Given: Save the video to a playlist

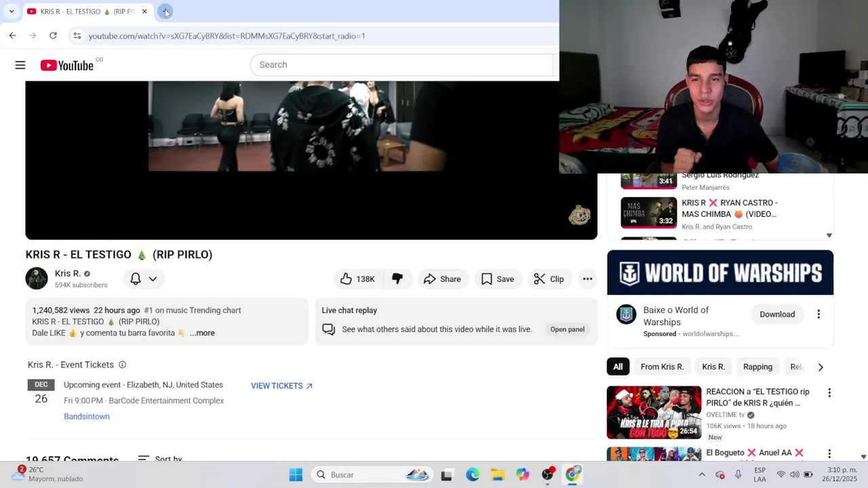Looking at the screenshot, I should pyautogui.click(x=498, y=279).
